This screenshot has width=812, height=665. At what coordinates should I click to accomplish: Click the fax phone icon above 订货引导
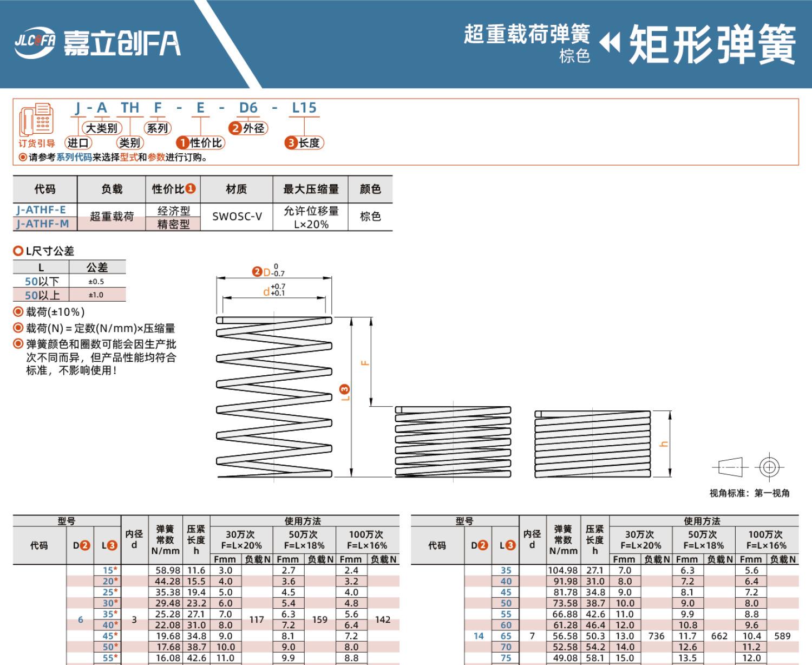(x=36, y=120)
